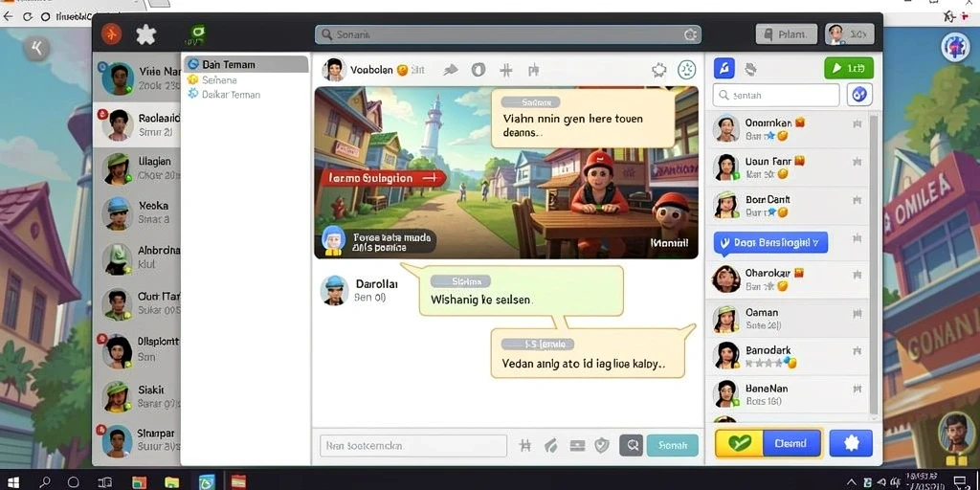This screenshot has height=490, width=980.
Task: Click the teal Senalt send button
Action: pos(673,445)
